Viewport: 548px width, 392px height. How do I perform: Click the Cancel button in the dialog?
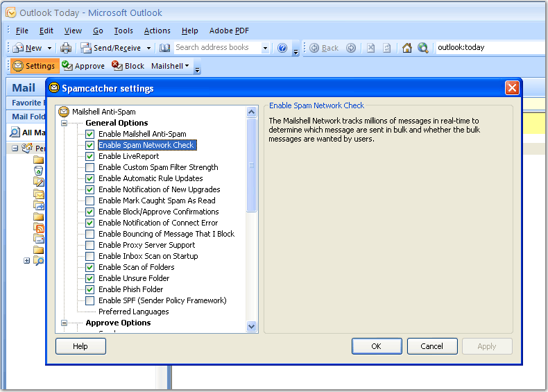tap(432, 346)
